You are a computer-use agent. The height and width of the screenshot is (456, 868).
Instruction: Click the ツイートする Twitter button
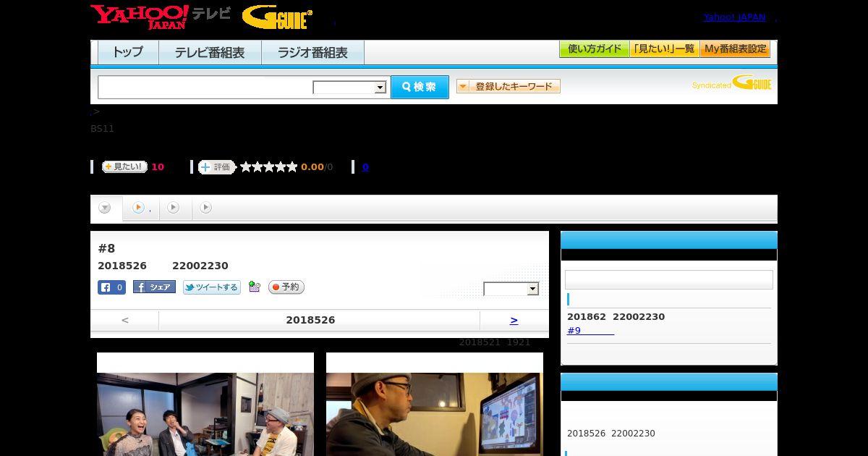click(212, 287)
